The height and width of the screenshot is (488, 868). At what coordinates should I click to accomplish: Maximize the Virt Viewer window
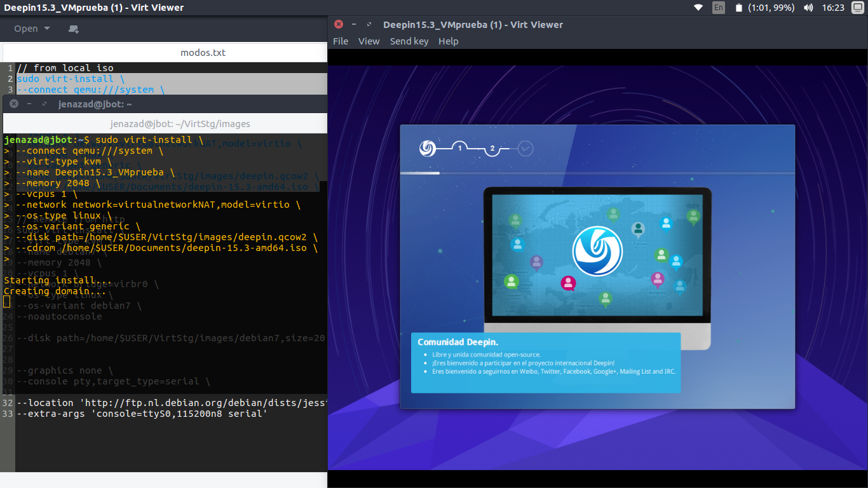tap(369, 24)
